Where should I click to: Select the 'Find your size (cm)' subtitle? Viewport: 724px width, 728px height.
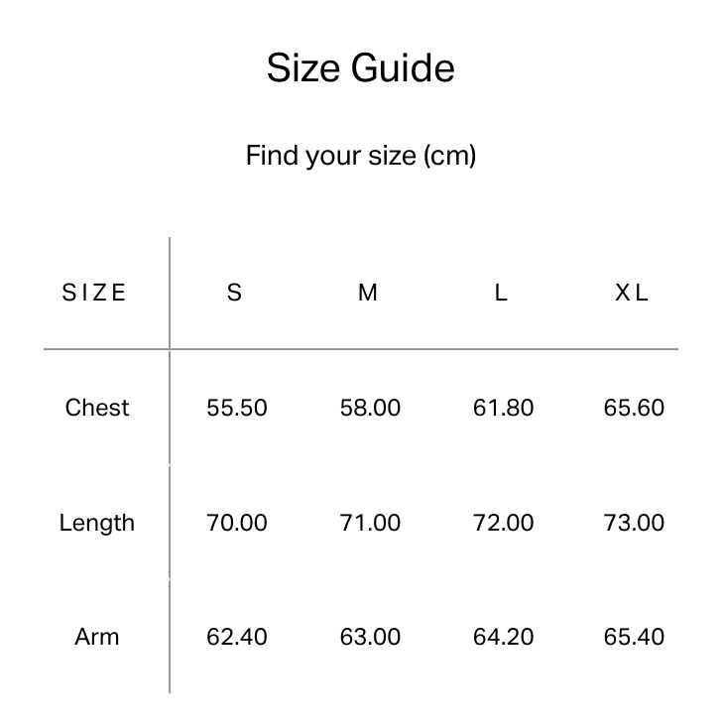(361, 156)
